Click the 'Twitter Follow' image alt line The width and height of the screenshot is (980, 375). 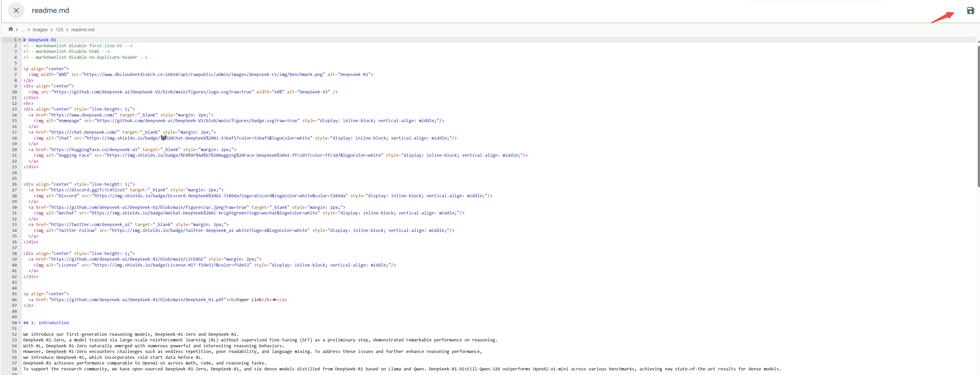[244, 231]
